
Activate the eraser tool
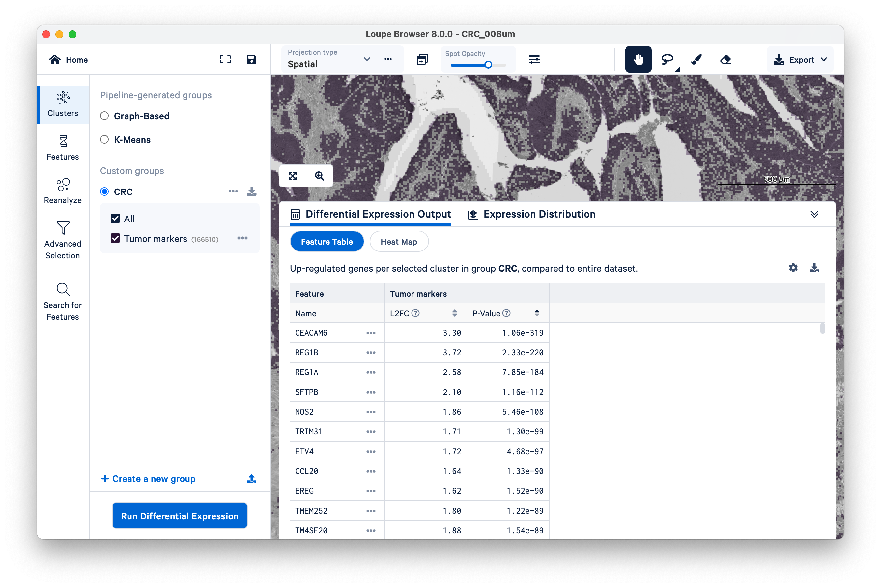coord(725,59)
